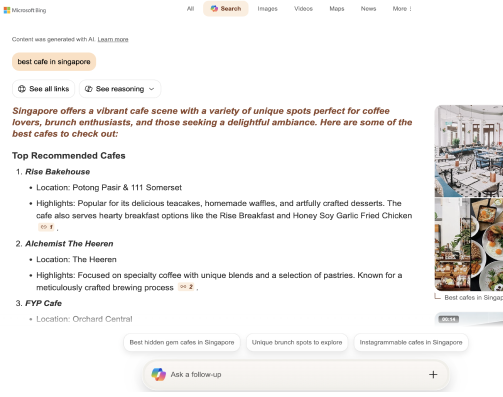Click the 'Alchemist The Heeren' heading
503x397 pixels.
click(x=69, y=244)
